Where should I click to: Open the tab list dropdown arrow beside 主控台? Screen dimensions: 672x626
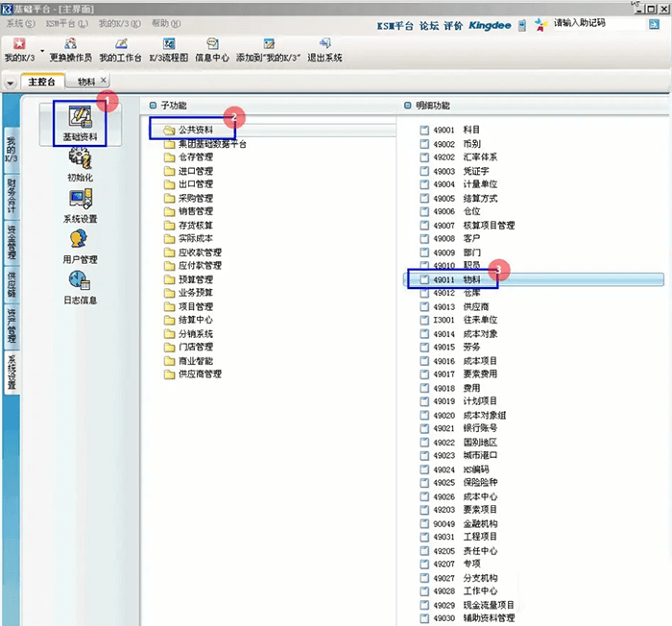point(11,83)
